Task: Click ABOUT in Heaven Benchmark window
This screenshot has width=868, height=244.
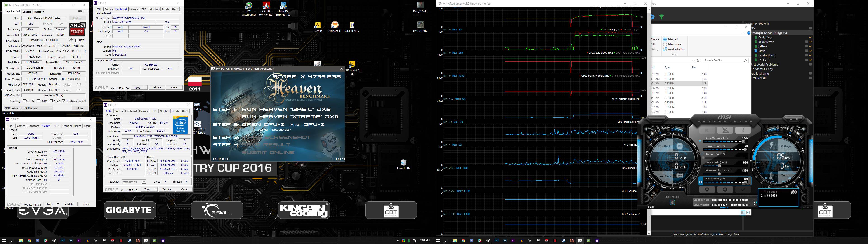Action: pos(221,159)
